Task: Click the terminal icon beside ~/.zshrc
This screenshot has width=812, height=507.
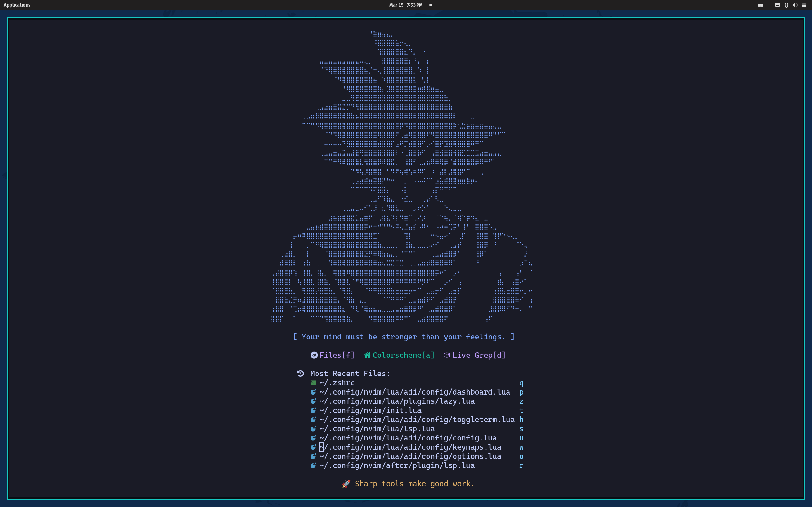Action: [313, 382]
